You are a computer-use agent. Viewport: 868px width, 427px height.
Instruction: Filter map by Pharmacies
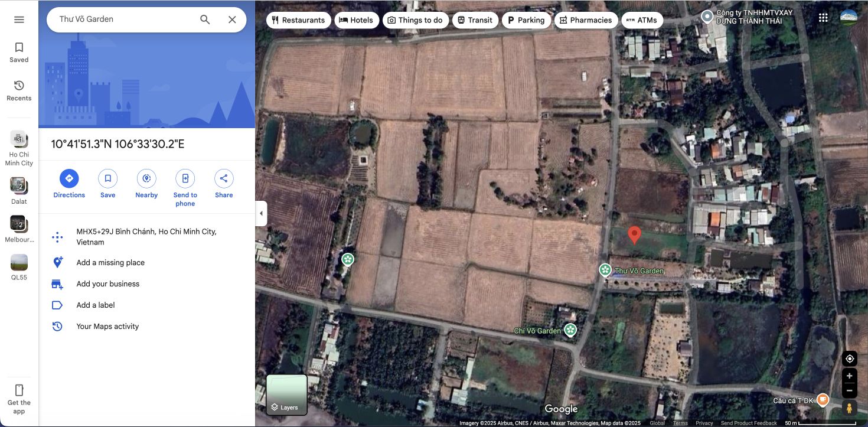[586, 20]
